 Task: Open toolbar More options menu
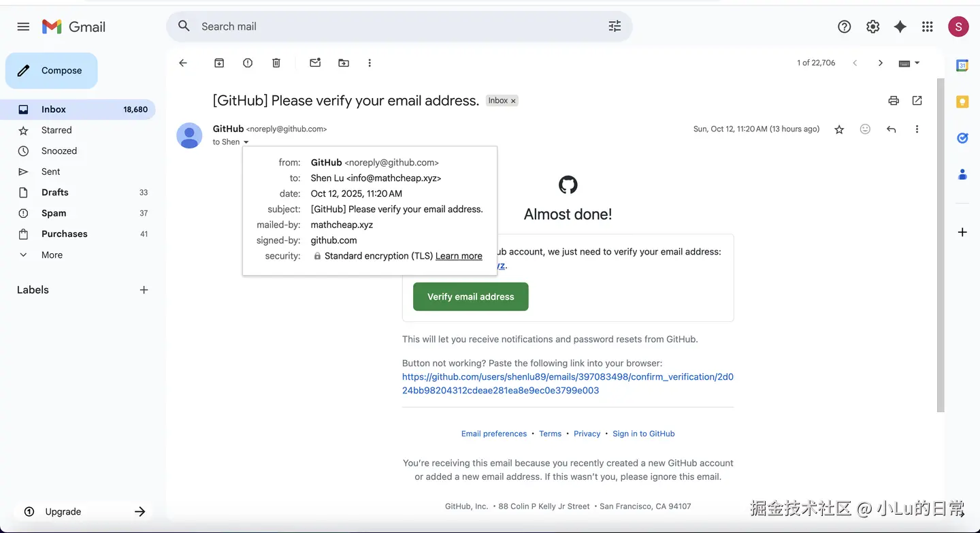tap(370, 63)
